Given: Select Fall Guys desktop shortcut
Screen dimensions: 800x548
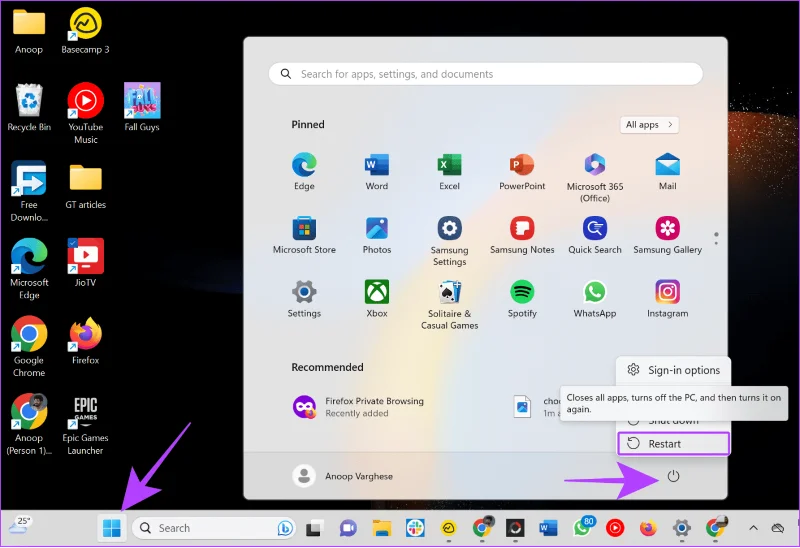Looking at the screenshot, I should tap(142, 108).
